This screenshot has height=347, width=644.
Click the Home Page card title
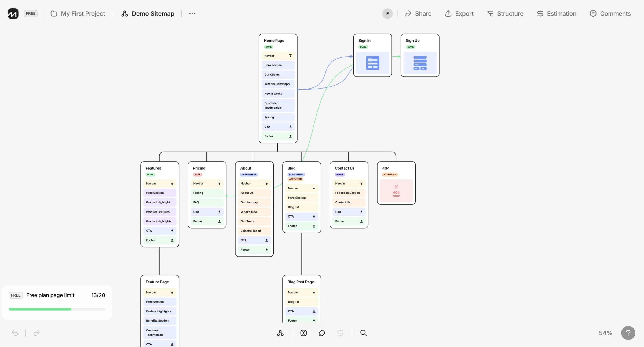[x=274, y=41]
